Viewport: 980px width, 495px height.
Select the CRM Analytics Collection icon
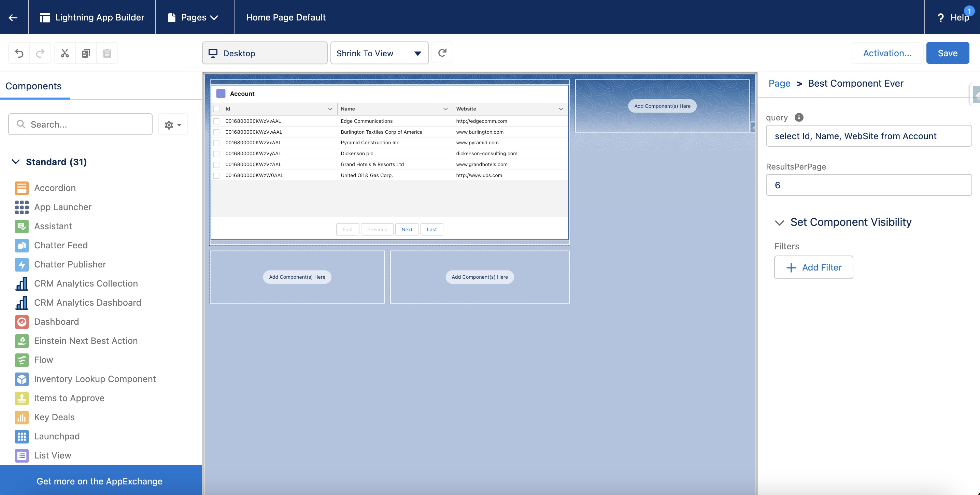click(x=22, y=283)
